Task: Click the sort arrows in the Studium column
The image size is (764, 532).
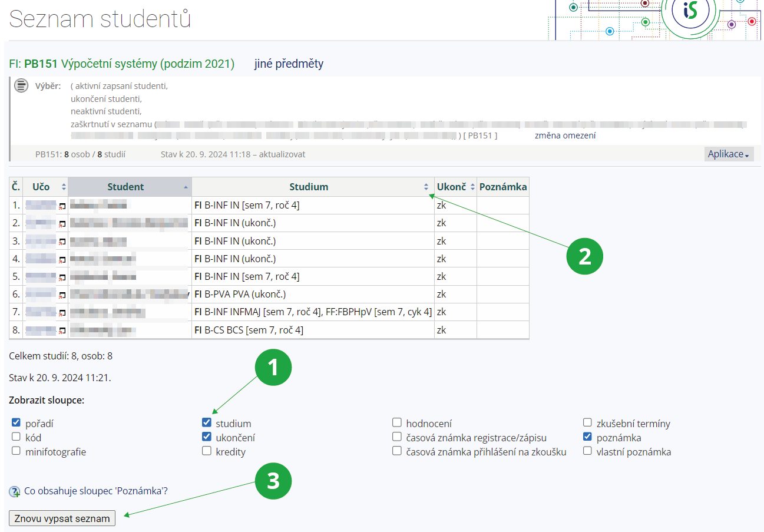Action: (426, 187)
